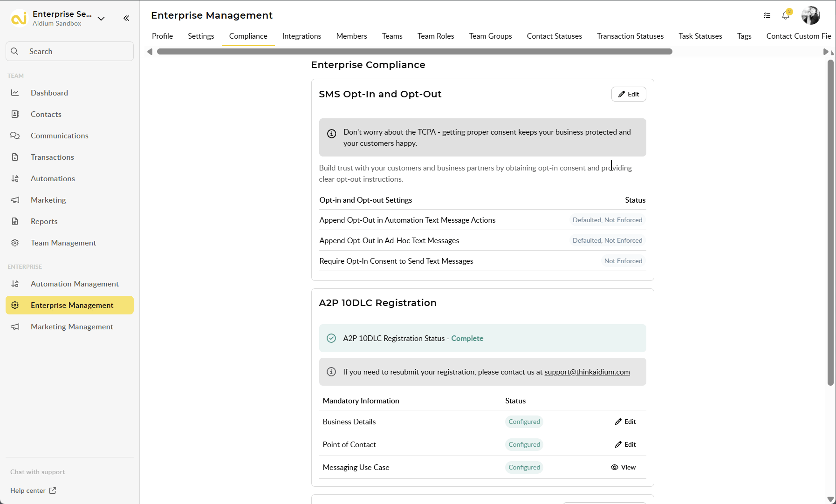Viewport: 836px width, 504px height.
Task: Switch to the Settings tab
Action: point(201,36)
